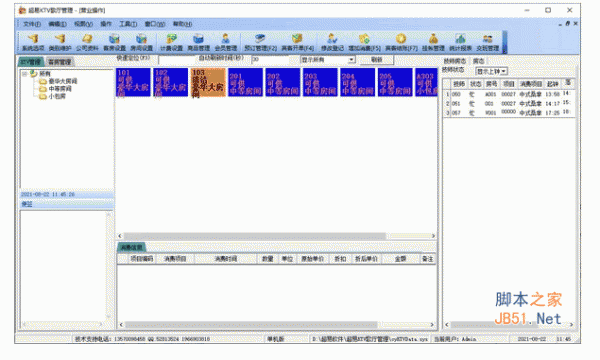Collapse the 所有 root tree node

pyautogui.click(x=24, y=73)
